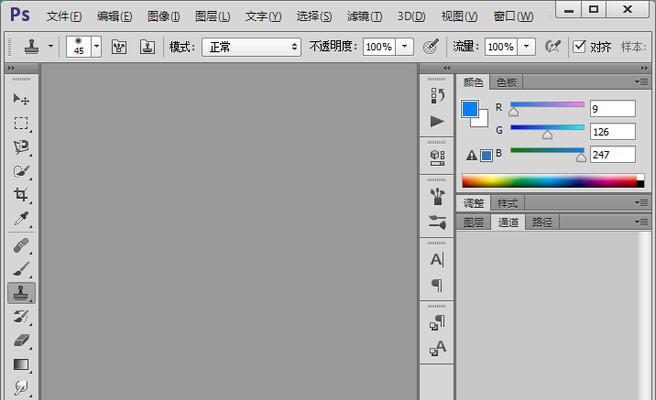656x400 pixels.
Task: Open the Color panel flyout menu
Action: pos(641,82)
